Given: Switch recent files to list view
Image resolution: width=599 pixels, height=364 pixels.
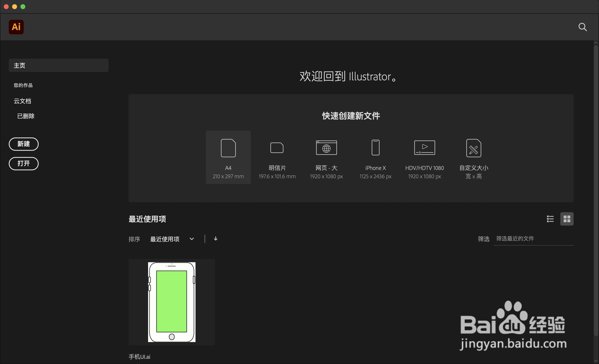Looking at the screenshot, I should (550, 219).
